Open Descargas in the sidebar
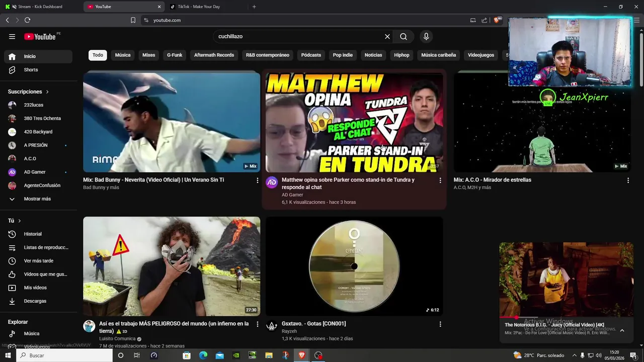Image resolution: width=644 pixels, height=362 pixels. (x=38, y=301)
